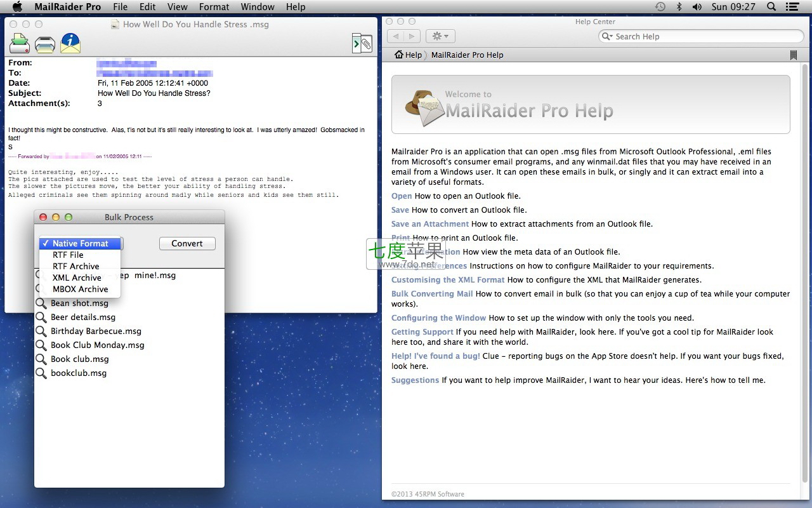Click the Print email toolbar icon
The height and width of the screenshot is (508, 812).
pos(45,44)
